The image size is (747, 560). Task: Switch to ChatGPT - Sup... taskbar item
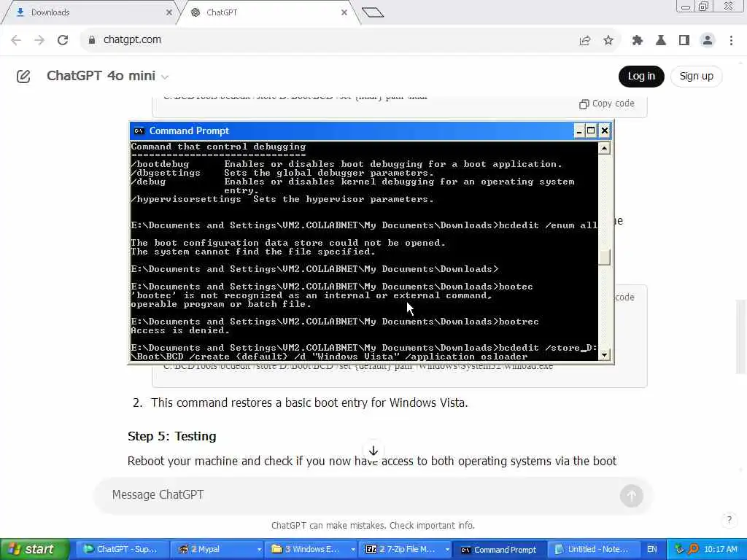(x=123, y=550)
